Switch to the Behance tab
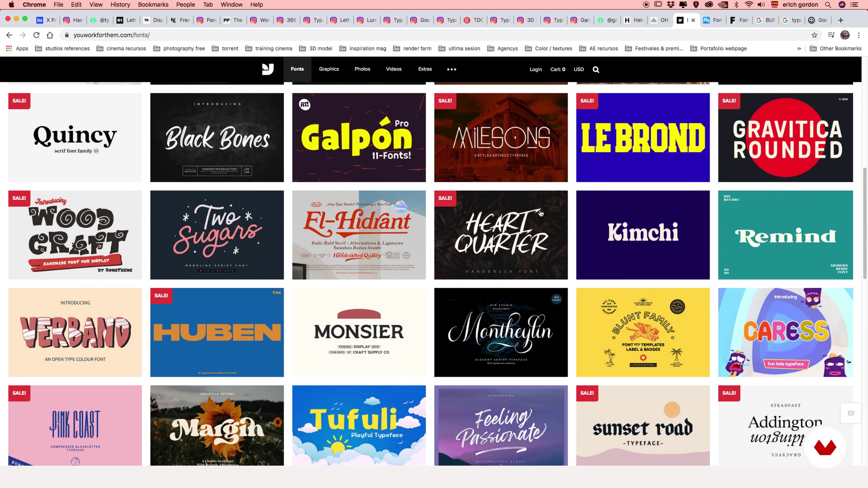This screenshot has width=868, height=488. point(47,20)
